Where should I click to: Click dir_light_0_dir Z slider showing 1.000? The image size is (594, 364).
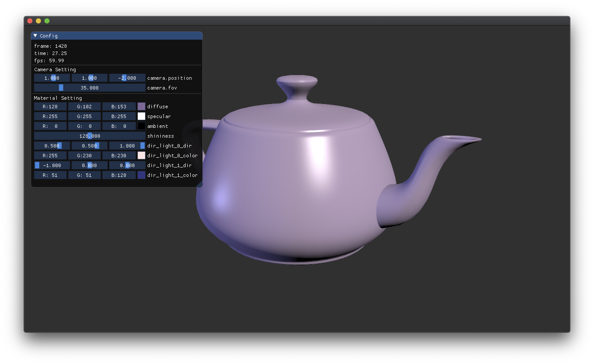(x=127, y=146)
